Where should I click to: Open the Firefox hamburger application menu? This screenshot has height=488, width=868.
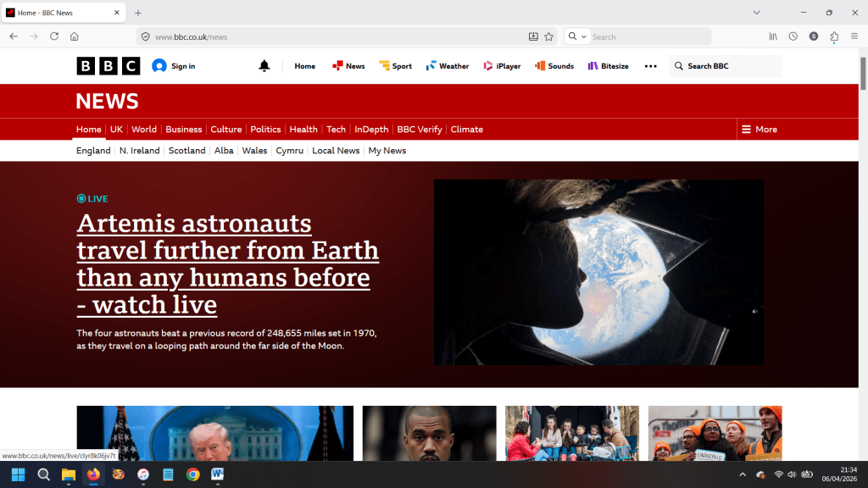click(854, 36)
